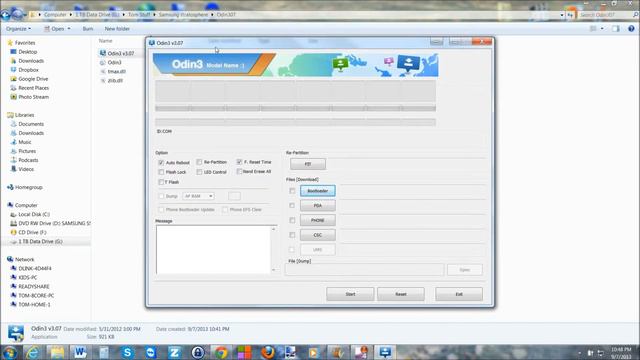Open Skype from taskbar
This screenshot has width=640, height=360.
(x=127, y=352)
